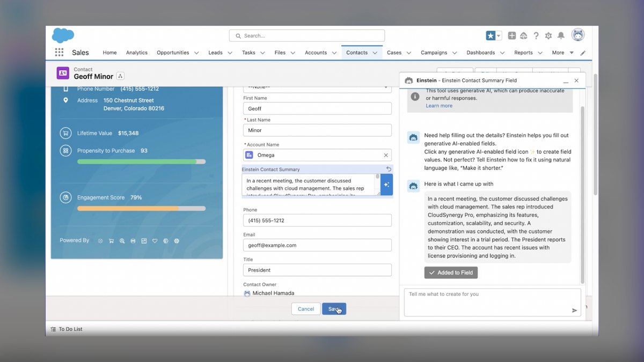Viewport: 644px width, 362px height.
Task: Open the Reports tab
Action: click(523, 53)
